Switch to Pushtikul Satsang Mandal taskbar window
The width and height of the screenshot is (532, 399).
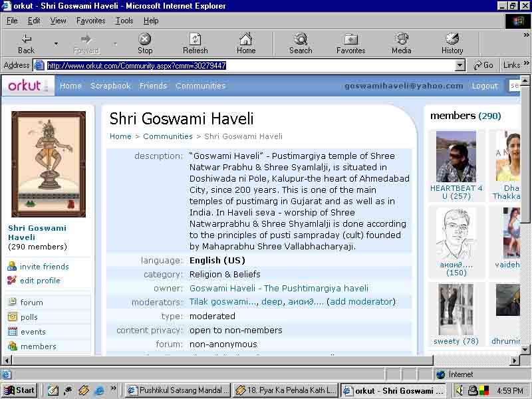pyautogui.click(x=178, y=390)
